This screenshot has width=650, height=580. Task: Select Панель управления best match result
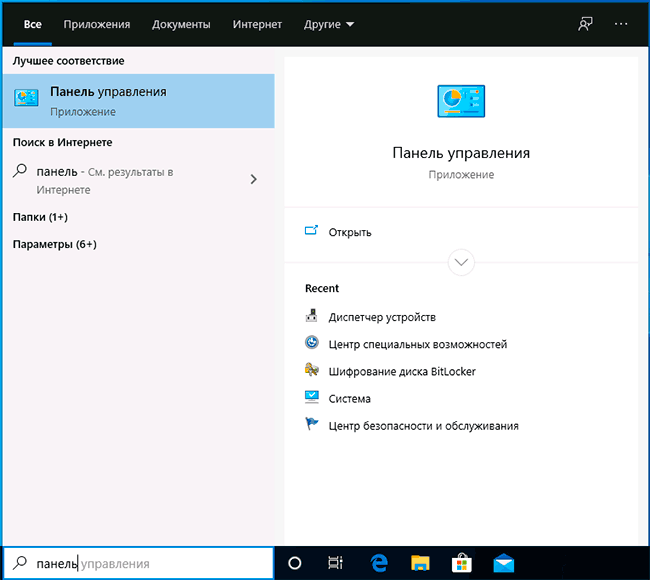click(x=138, y=101)
